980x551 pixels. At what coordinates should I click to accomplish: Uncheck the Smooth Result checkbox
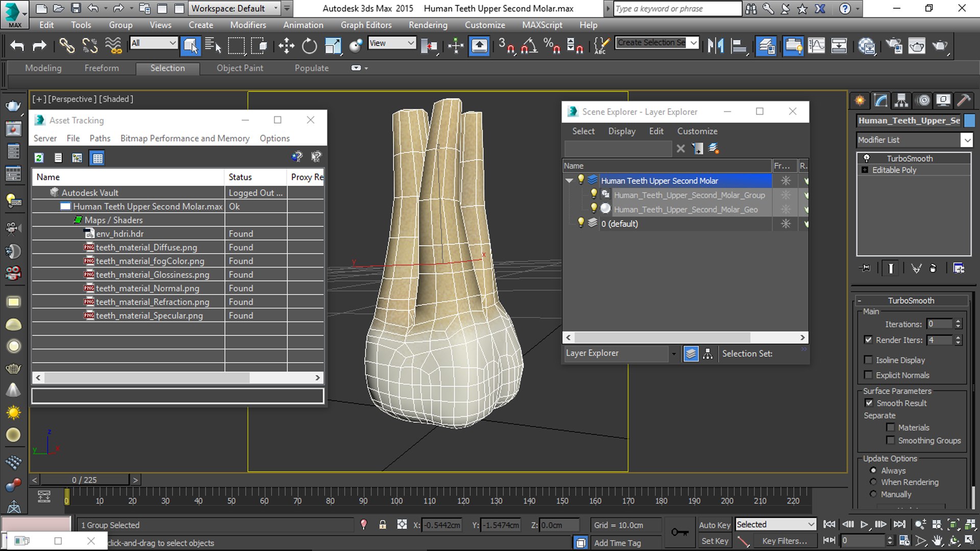(869, 403)
